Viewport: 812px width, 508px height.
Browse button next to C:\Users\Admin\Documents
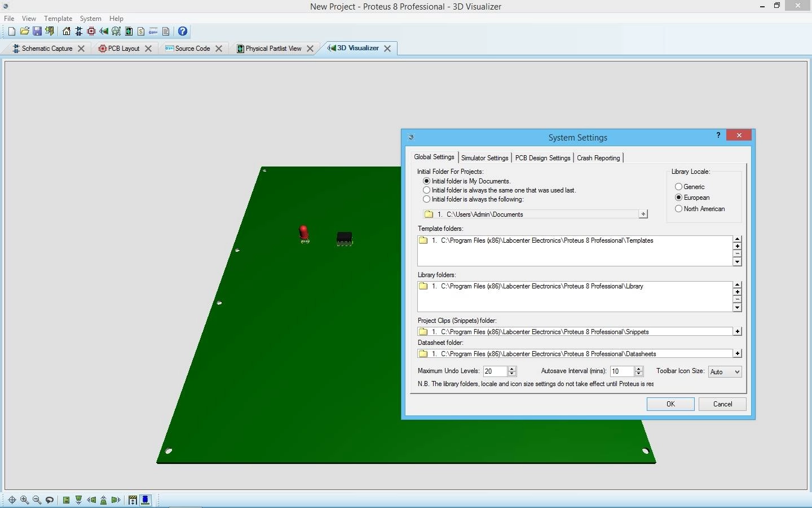pos(643,214)
